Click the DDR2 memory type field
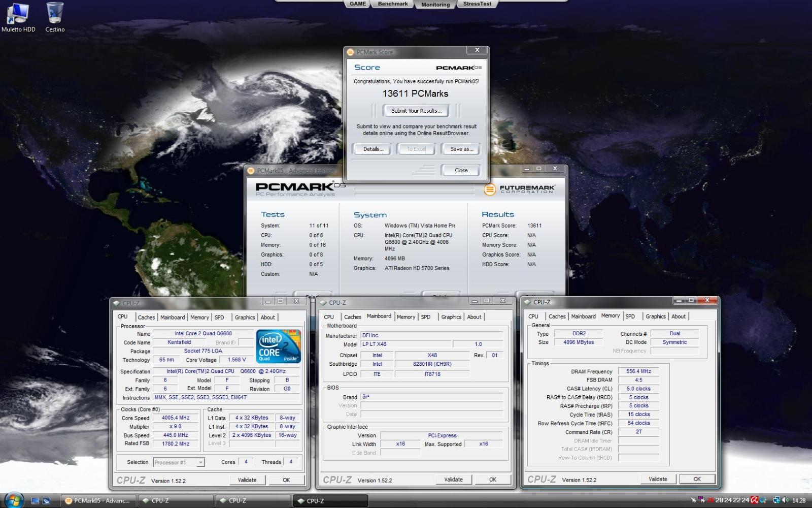The height and width of the screenshot is (508, 812). 579,333
